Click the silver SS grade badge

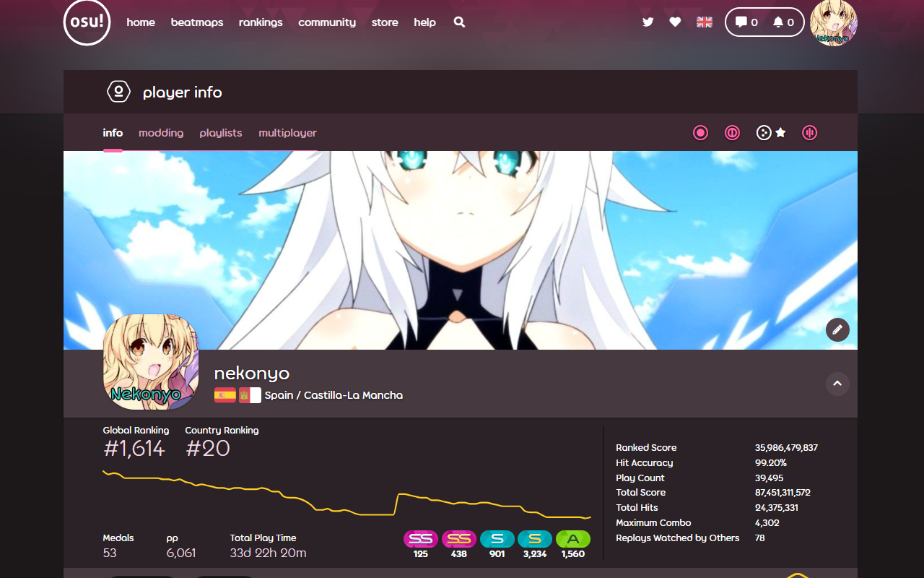pos(421,539)
